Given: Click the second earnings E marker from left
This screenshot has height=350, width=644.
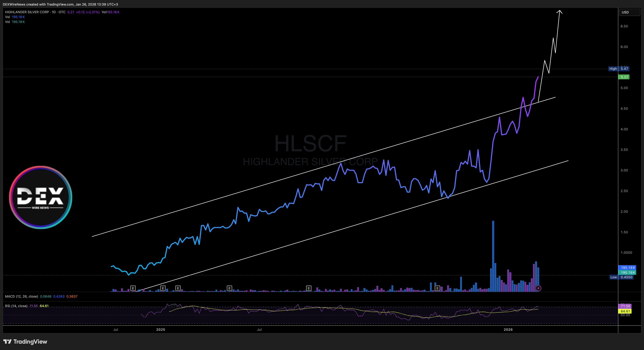Looking at the screenshot, I should [163, 288].
